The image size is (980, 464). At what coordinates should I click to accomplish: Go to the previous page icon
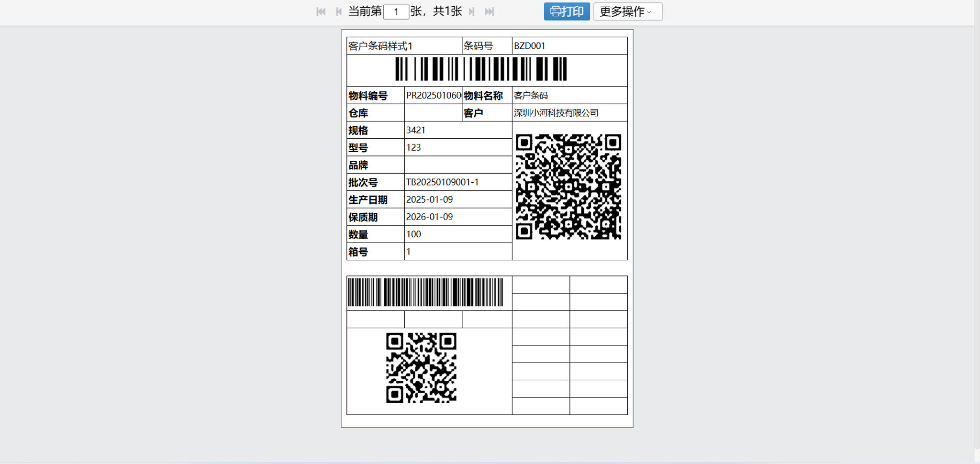(x=339, y=11)
